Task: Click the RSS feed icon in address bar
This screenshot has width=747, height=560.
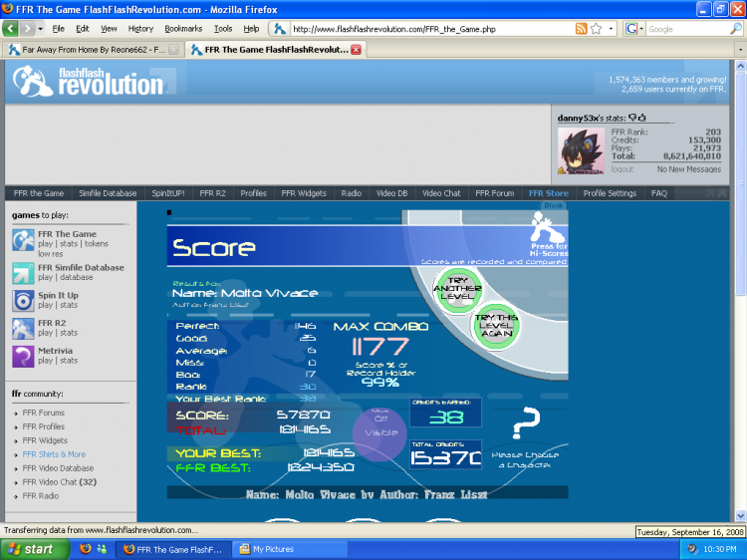Action: coord(581,29)
